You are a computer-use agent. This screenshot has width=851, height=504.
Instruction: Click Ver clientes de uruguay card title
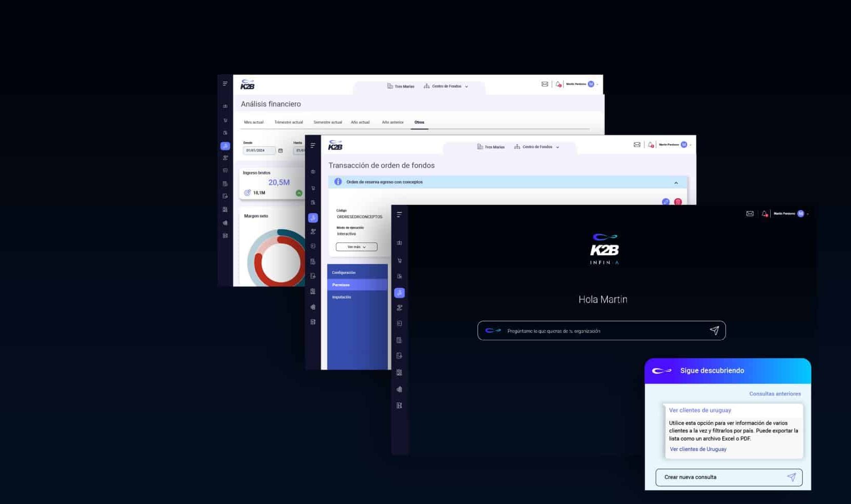click(700, 410)
